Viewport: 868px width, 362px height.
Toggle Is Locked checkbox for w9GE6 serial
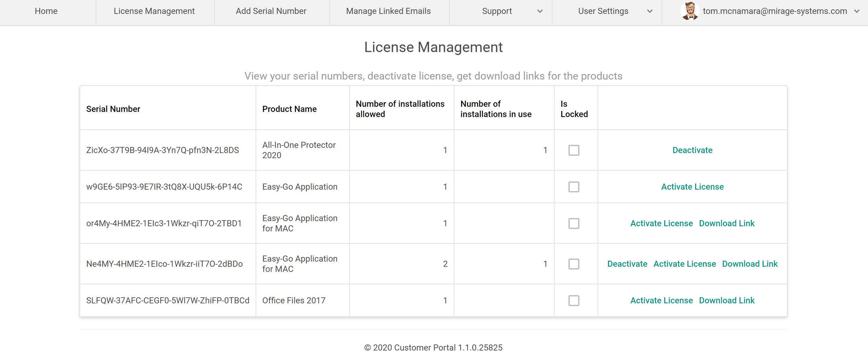click(x=574, y=187)
